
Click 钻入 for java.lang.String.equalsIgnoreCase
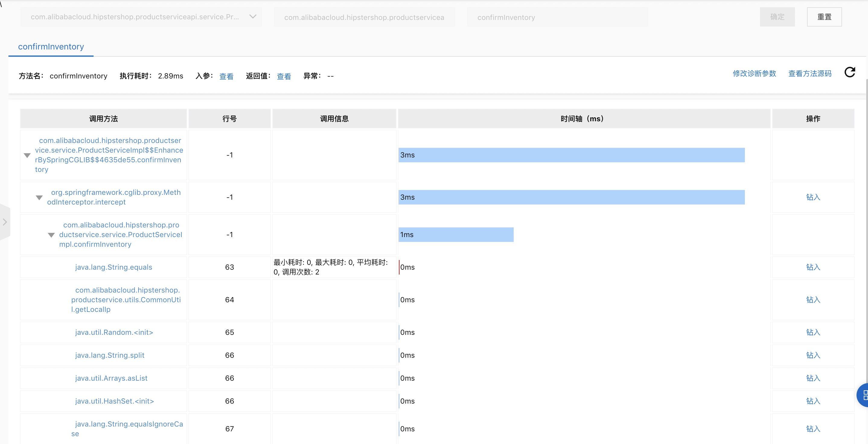click(x=812, y=429)
